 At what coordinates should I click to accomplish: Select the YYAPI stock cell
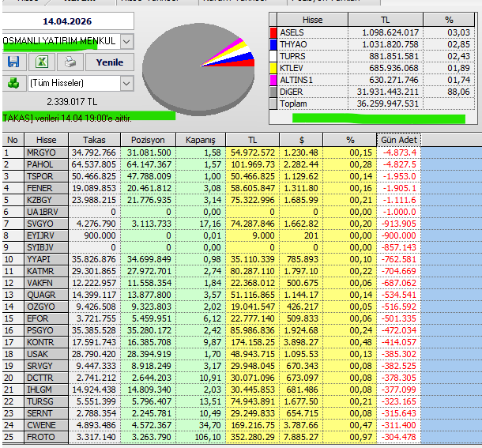click(46, 259)
